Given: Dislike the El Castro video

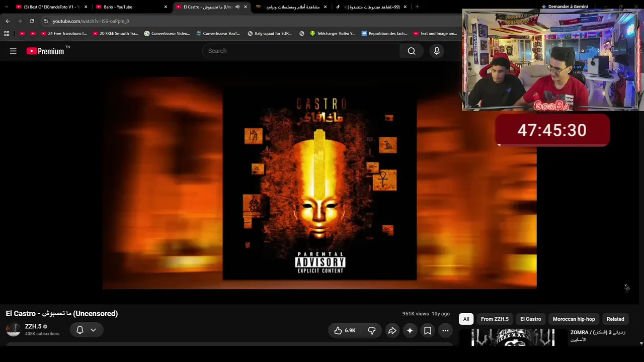Looking at the screenshot, I should [x=372, y=330].
